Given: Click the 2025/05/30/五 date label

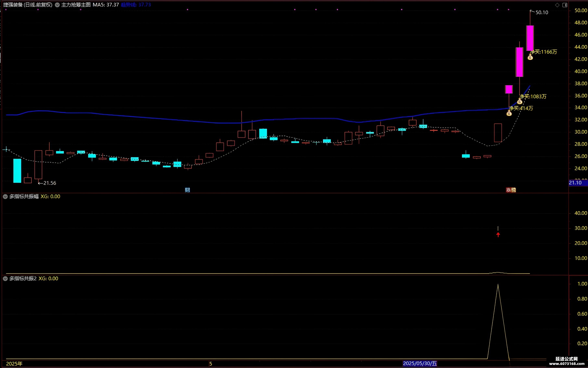Looking at the screenshot, I should (x=420, y=363).
